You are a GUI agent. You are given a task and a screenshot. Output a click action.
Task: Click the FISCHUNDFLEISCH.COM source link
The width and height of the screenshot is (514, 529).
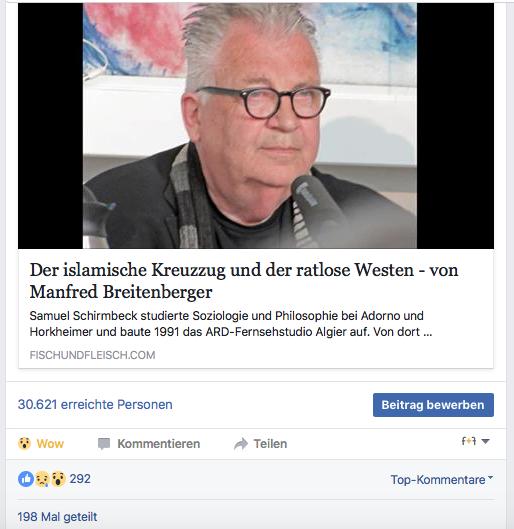pyautogui.click(x=92, y=355)
